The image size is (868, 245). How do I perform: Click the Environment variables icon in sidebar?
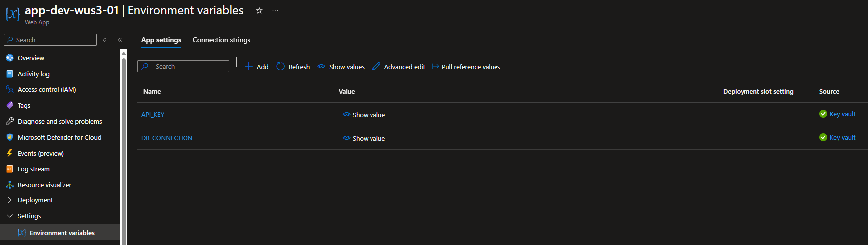pyautogui.click(x=22, y=232)
